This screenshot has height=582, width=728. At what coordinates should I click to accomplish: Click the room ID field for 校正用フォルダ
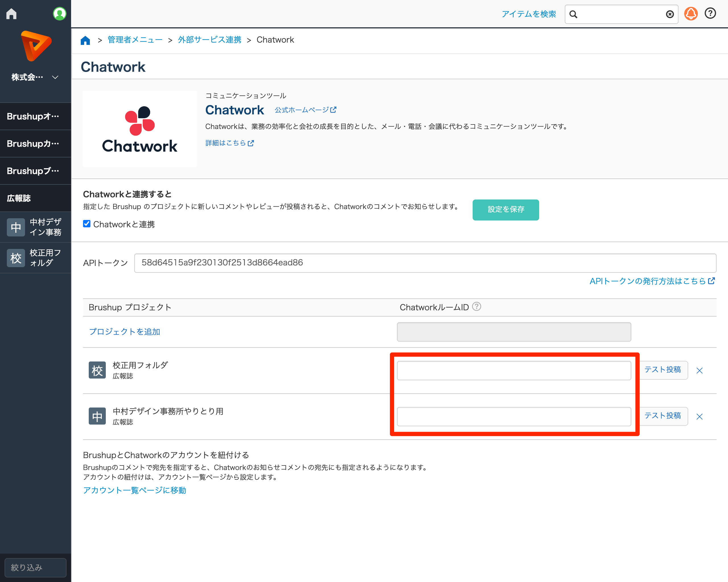[514, 371]
